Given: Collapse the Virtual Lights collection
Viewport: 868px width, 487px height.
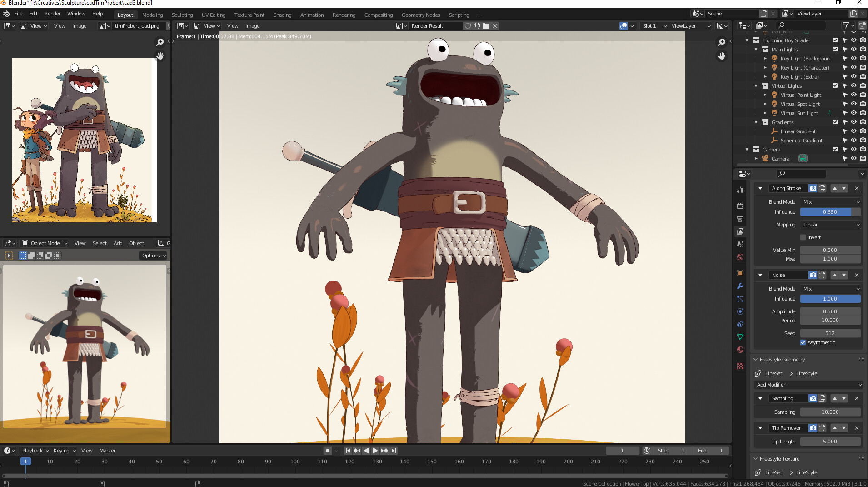Looking at the screenshot, I should pyautogui.click(x=756, y=86).
